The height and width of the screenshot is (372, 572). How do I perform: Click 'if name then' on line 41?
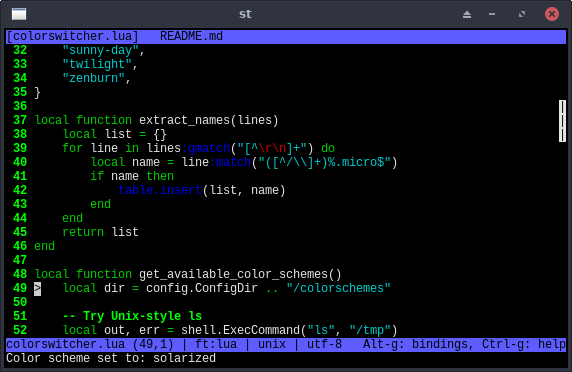coord(132,177)
